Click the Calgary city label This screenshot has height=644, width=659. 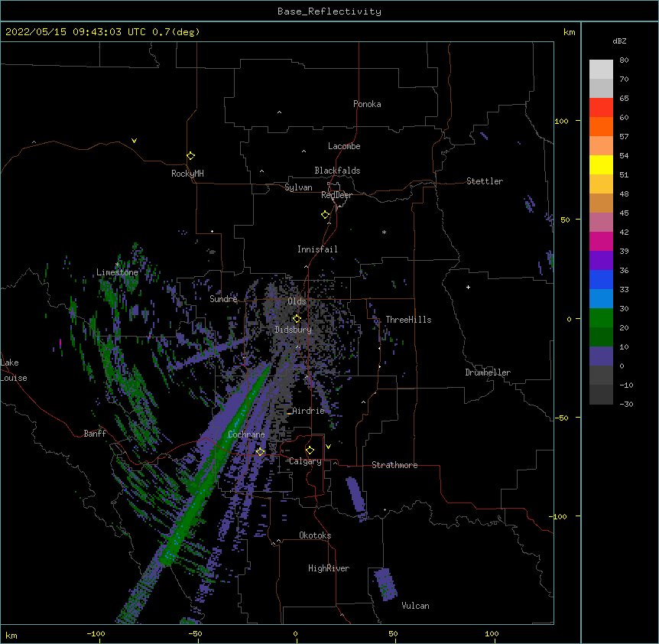click(x=305, y=461)
